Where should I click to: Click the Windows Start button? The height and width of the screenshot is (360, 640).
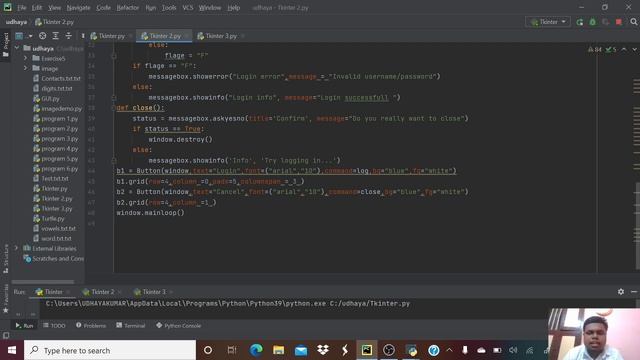tap(12, 350)
